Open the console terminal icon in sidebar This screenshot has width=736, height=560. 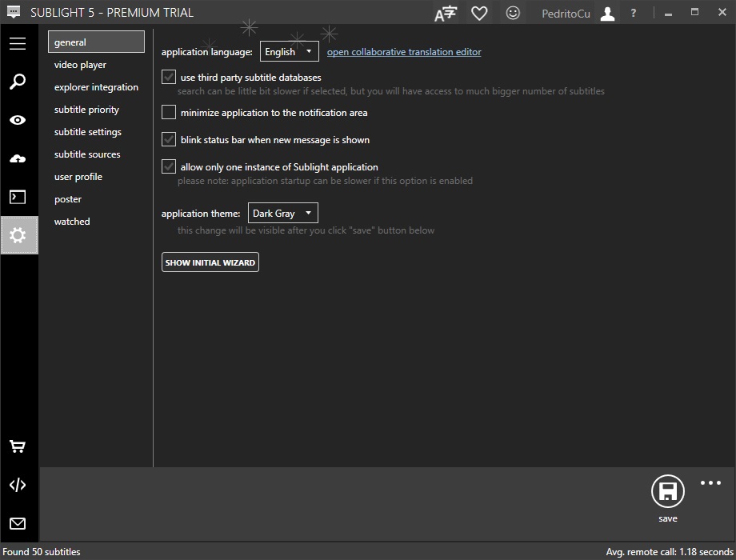pos(18,197)
